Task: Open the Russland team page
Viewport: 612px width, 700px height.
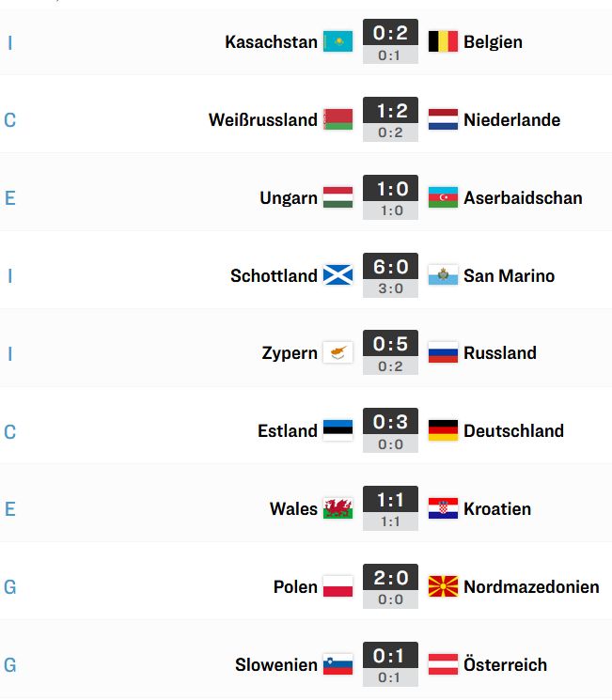Action: [x=500, y=353]
